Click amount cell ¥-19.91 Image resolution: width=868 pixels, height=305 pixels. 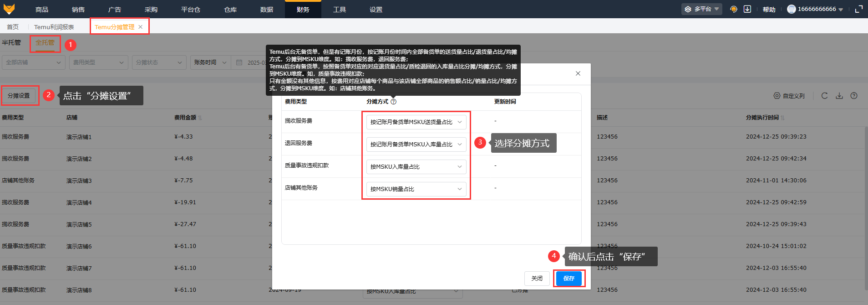point(185,202)
